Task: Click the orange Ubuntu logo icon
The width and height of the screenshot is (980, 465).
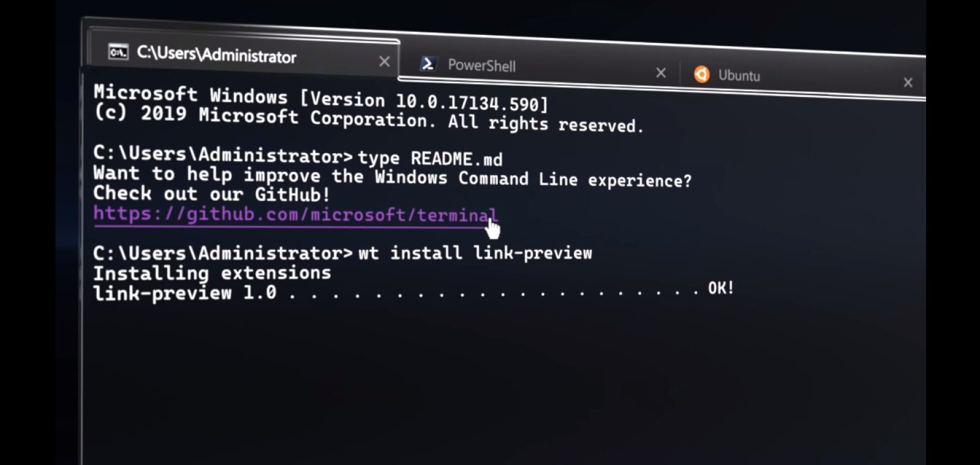Action: [x=701, y=74]
